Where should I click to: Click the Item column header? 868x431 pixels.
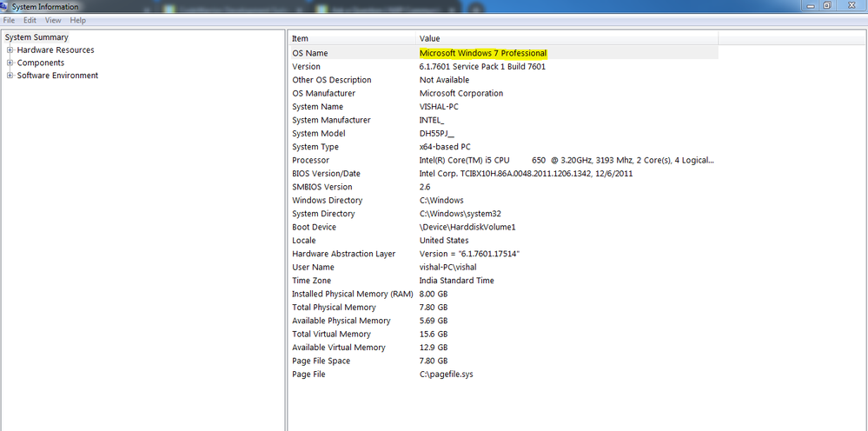point(353,39)
